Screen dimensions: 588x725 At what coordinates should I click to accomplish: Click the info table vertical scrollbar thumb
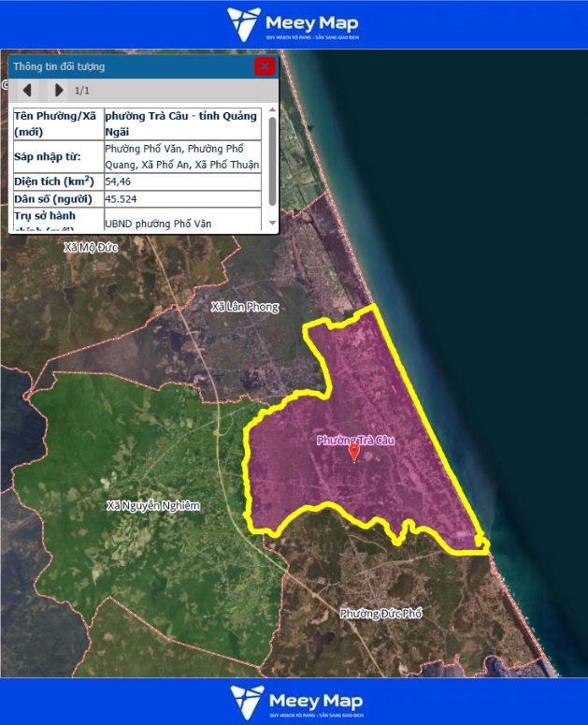click(x=272, y=159)
